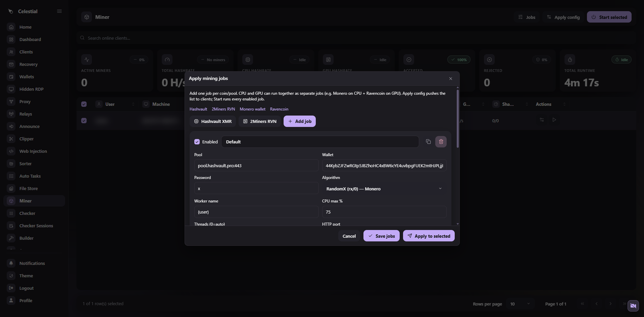Click Cancel in the Apply mining jobs dialog
The width and height of the screenshot is (644, 317).
(349, 236)
